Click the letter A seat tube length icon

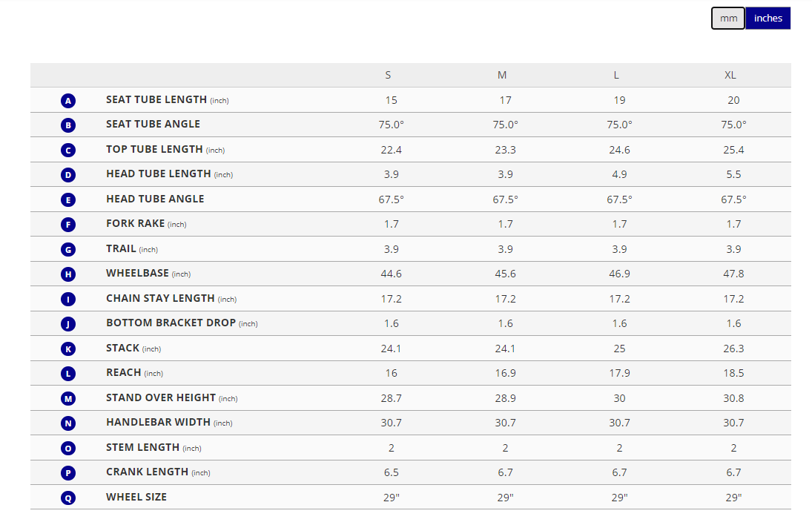(68, 100)
